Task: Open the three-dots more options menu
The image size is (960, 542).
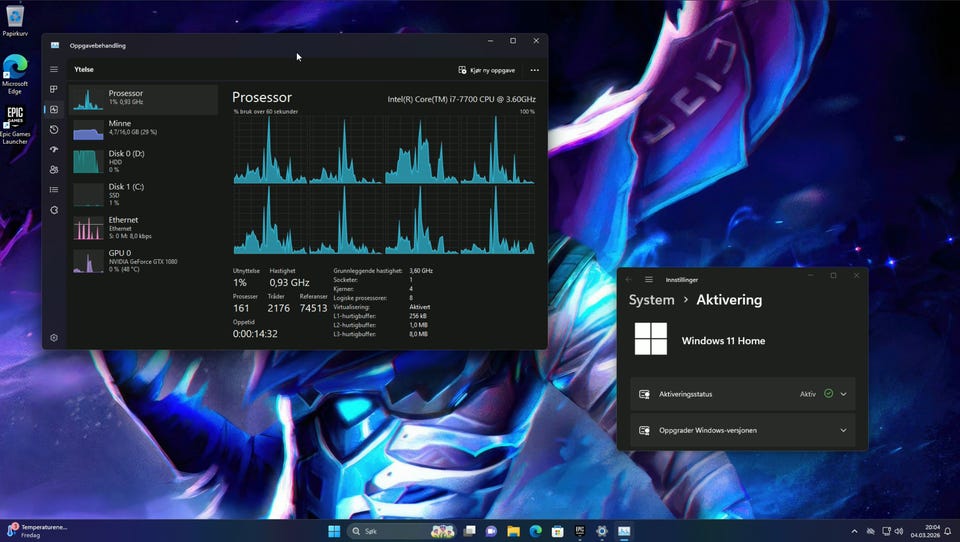Action: pos(535,70)
